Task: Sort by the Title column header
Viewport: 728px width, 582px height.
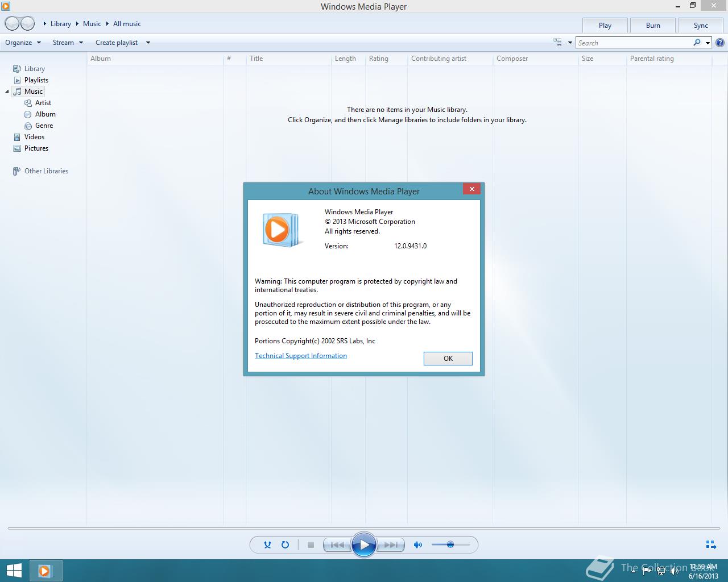Action: click(288, 59)
